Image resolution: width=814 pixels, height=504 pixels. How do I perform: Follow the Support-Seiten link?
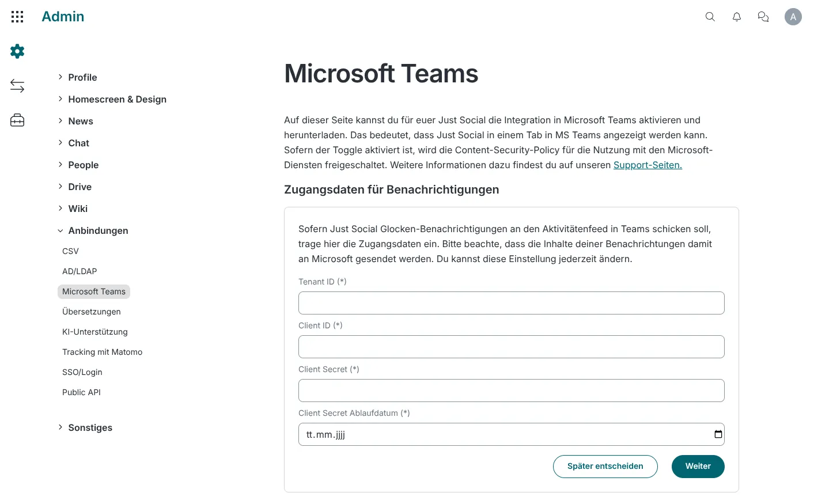[648, 165]
